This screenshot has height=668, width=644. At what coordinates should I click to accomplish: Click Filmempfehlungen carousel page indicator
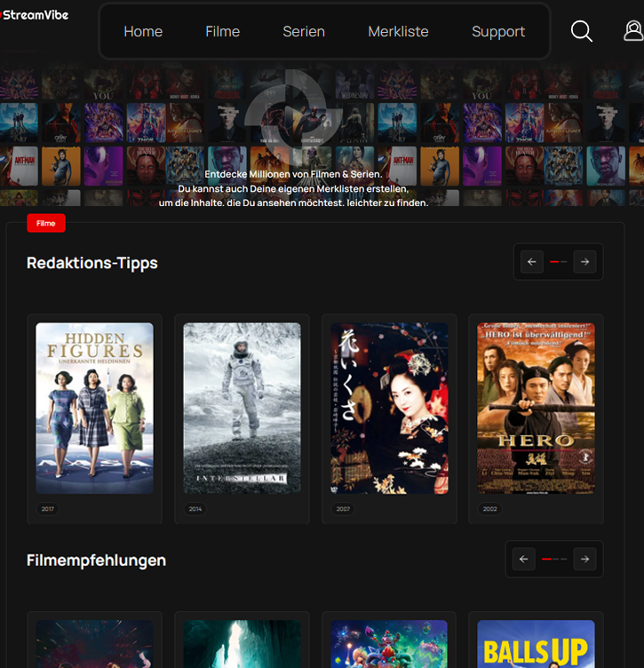point(554,559)
